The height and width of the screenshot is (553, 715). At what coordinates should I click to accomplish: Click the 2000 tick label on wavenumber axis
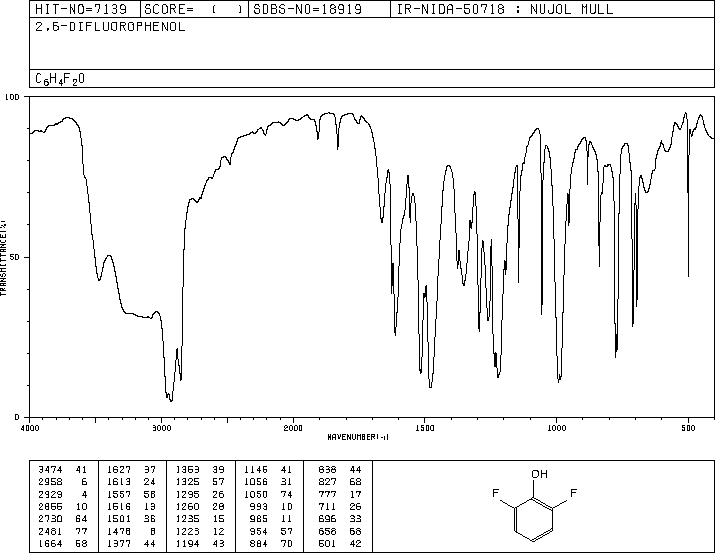[293, 428]
